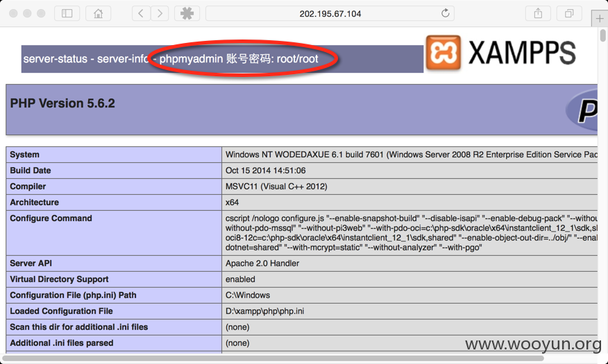The height and width of the screenshot is (364, 608).
Task: Toggle the Safari sidebar button
Action: tap(67, 14)
